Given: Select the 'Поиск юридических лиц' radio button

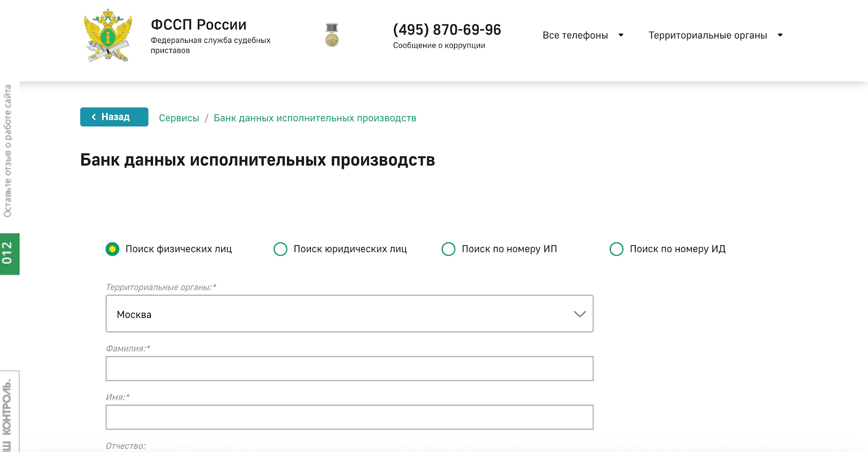Looking at the screenshot, I should tap(280, 249).
